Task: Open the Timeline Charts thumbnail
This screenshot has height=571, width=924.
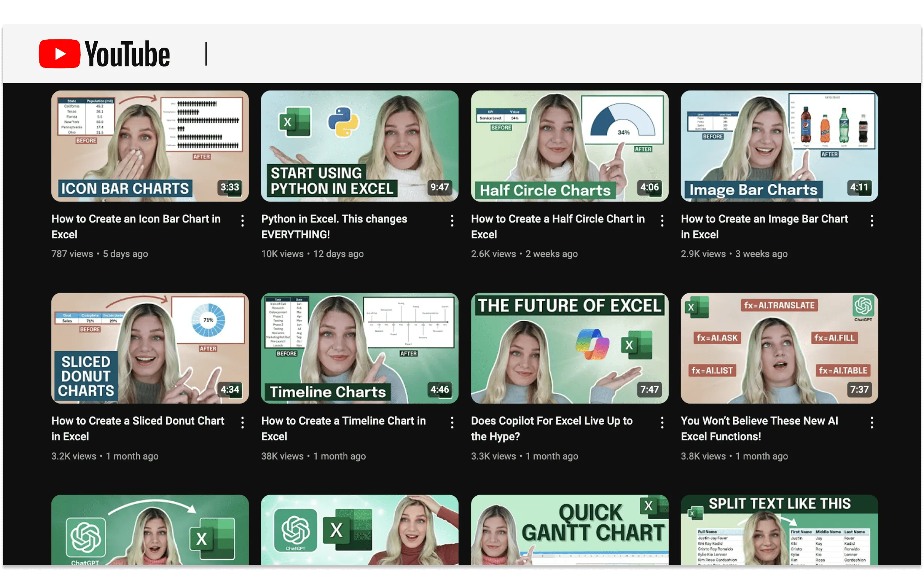Action: (x=360, y=348)
